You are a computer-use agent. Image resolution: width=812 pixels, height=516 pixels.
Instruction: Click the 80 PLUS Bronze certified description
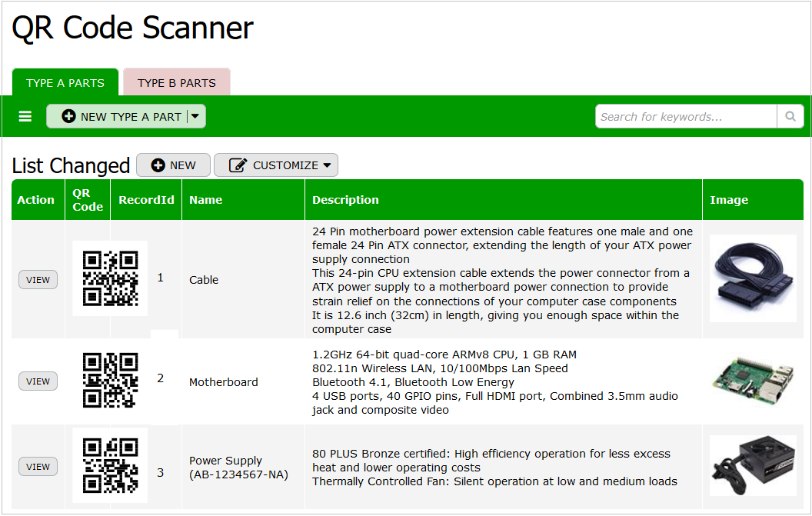[x=494, y=468]
